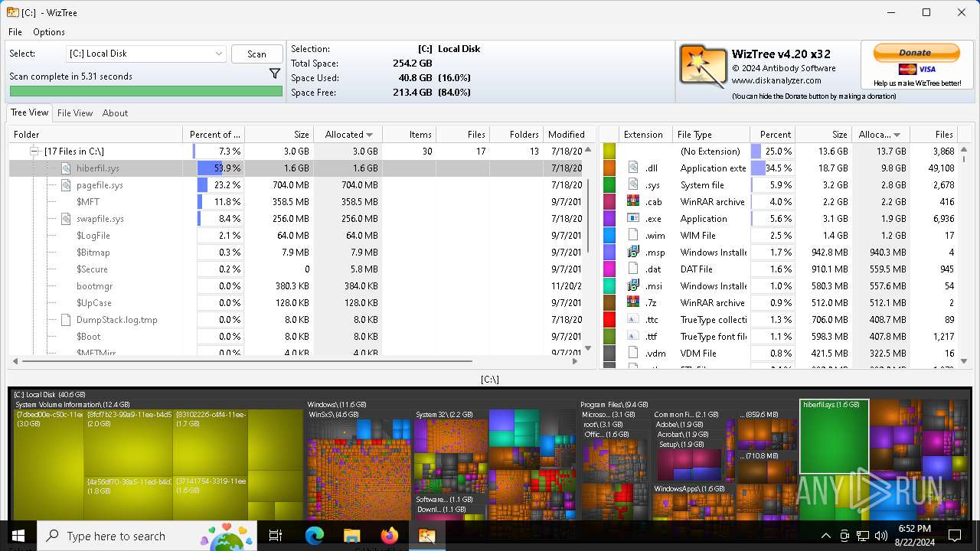Click the green .sys color swatch

609,185
